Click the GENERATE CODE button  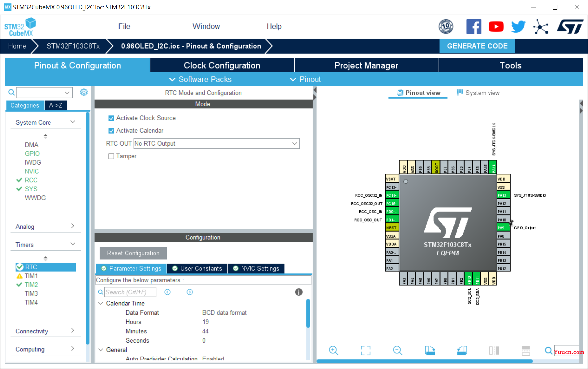tap(477, 46)
